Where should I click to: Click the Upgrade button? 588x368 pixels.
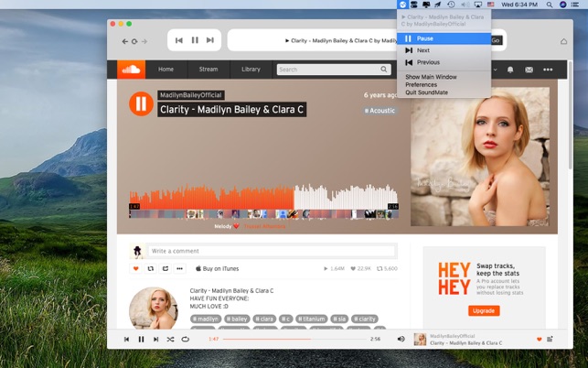(x=484, y=311)
